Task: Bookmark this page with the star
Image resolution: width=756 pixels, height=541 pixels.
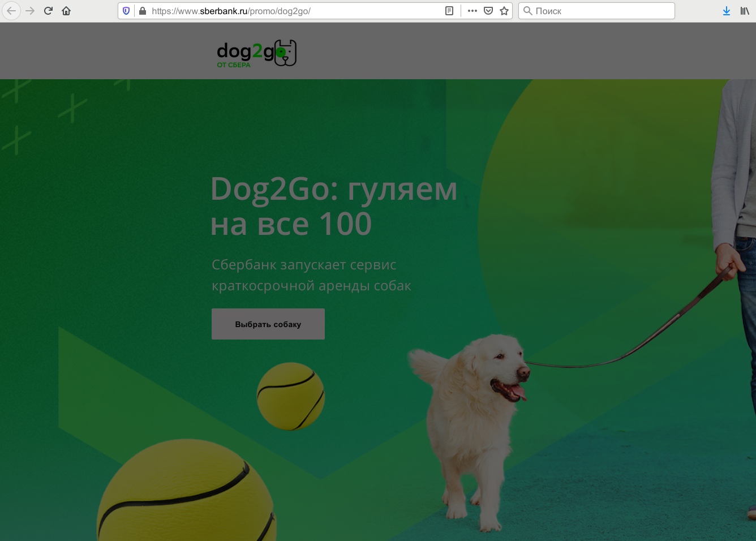Action: 504,11
